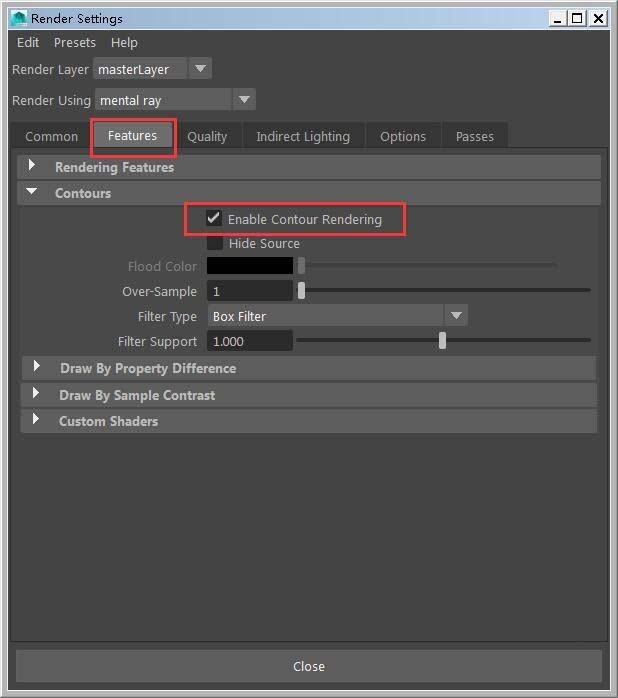This screenshot has width=618, height=698.
Task: Switch to the Common tab
Action: (x=51, y=136)
